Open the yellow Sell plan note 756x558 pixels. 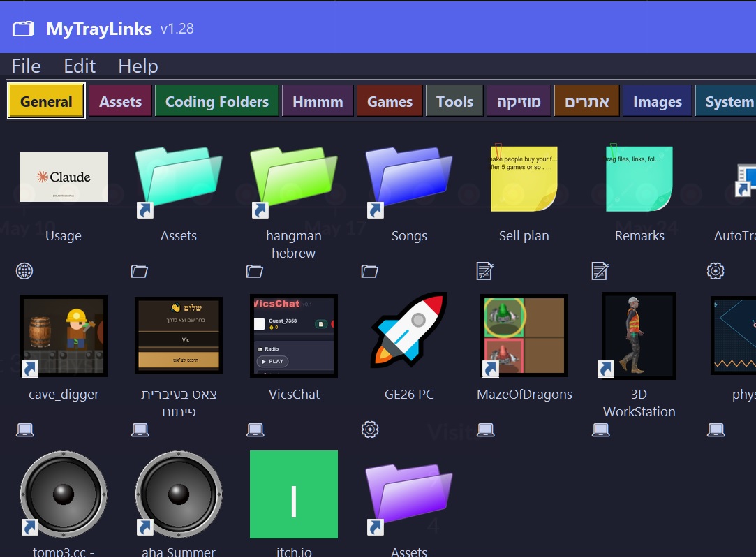(524, 178)
